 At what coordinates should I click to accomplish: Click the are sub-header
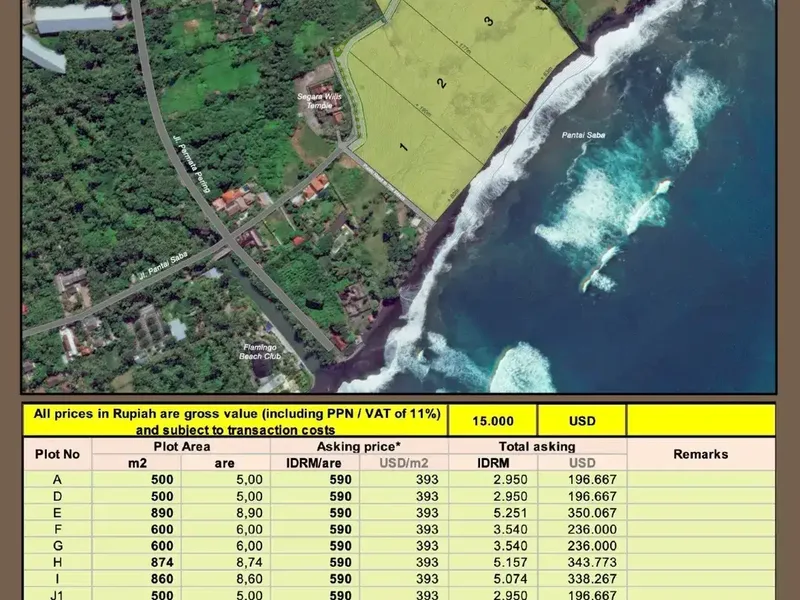224,463
